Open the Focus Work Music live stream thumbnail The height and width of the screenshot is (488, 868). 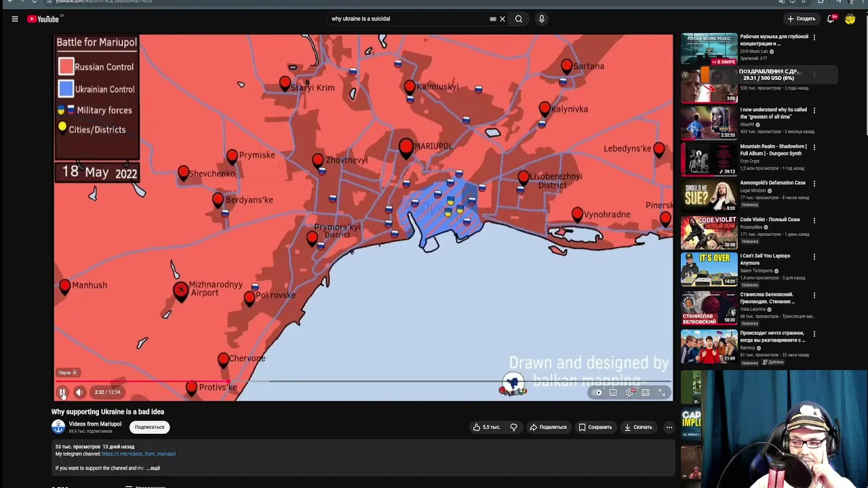tap(709, 49)
